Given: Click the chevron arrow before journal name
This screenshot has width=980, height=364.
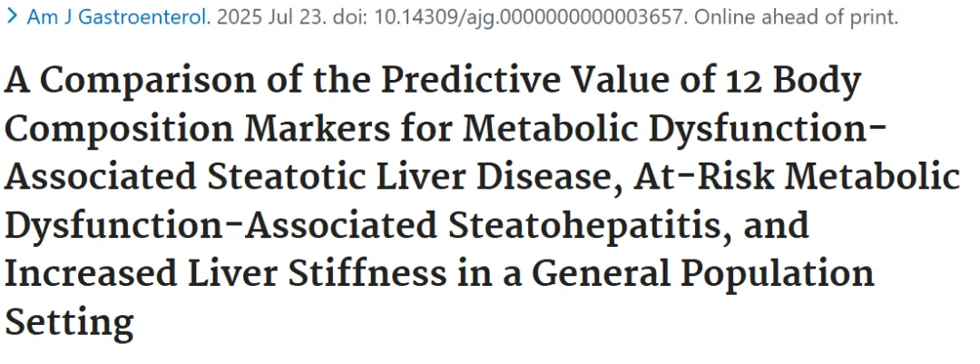Looking at the screenshot, I should (x=13, y=17).
